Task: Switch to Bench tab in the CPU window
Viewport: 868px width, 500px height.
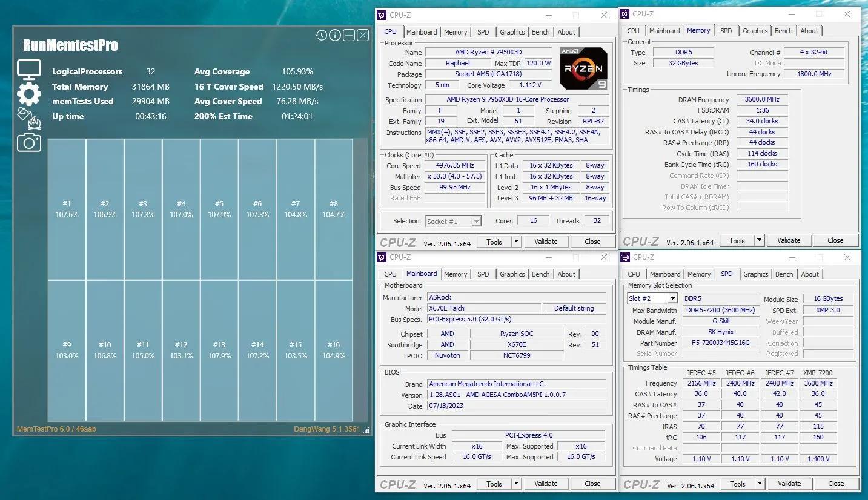Action: (x=540, y=32)
